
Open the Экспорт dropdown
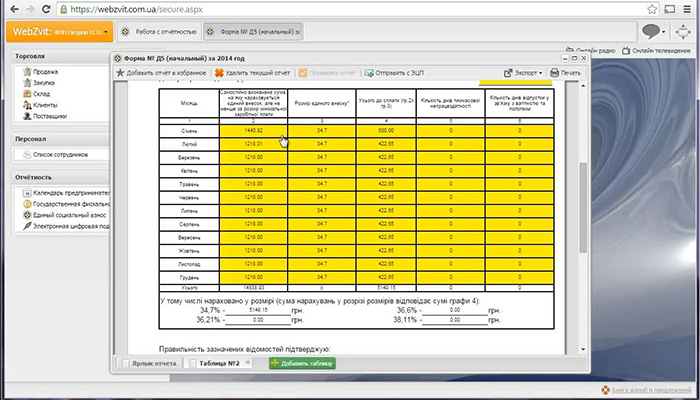point(523,73)
